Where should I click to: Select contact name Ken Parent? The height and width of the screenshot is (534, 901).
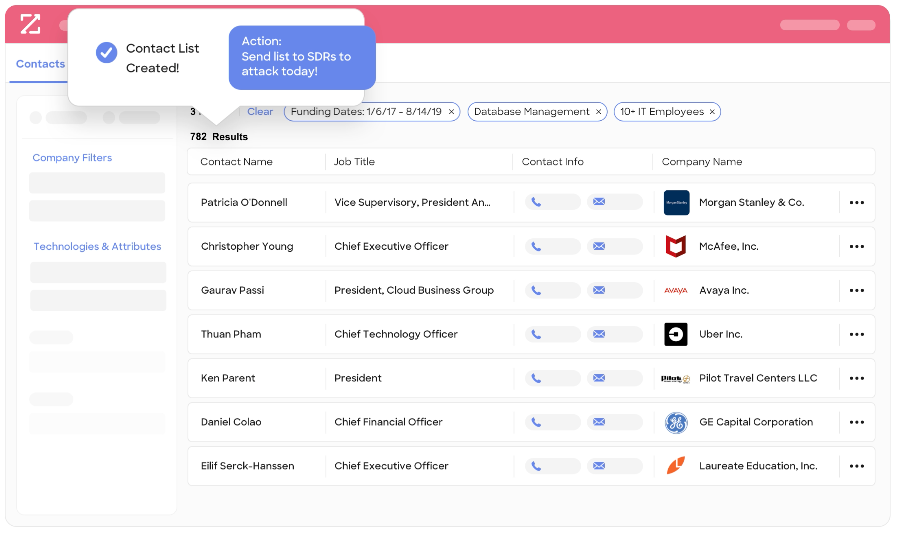[228, 378]
